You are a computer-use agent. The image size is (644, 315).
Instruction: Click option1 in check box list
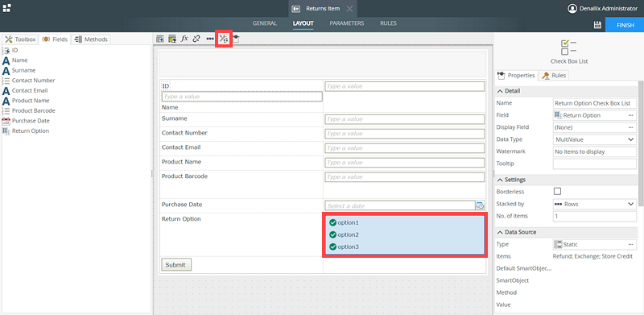(344, 222)
